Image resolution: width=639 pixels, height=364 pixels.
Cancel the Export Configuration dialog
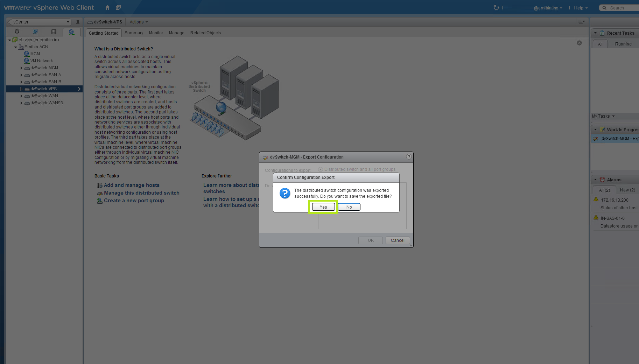[x=398, y=240]
